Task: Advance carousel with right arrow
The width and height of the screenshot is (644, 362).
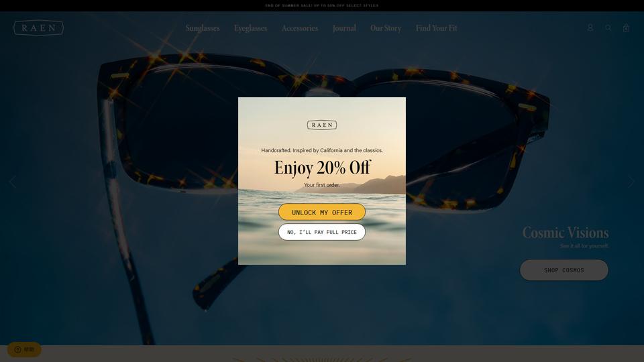Action: (631, 182)
